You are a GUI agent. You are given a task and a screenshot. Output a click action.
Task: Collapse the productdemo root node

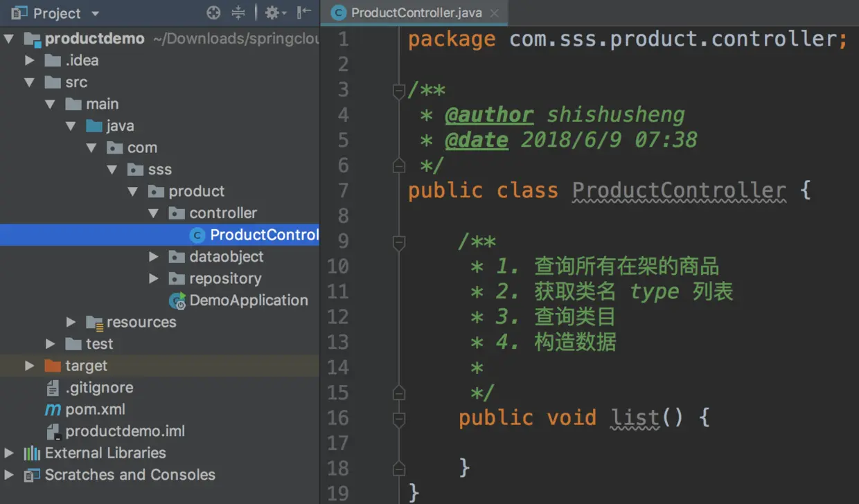click(x=9, y=39)
